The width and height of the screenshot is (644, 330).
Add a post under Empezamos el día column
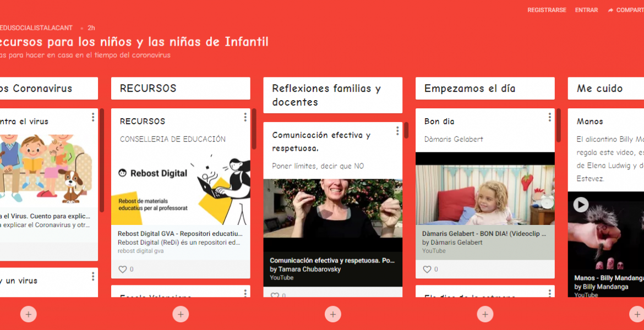485,314
